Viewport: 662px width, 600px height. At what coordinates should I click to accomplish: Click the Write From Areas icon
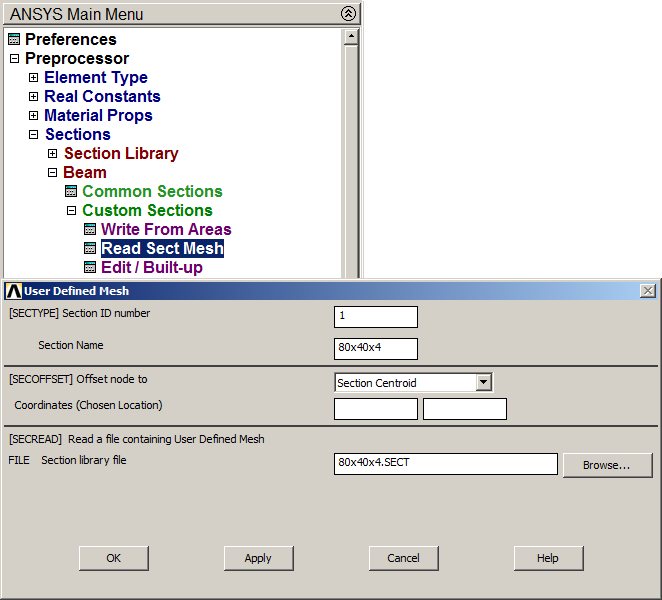pos(90,230)
